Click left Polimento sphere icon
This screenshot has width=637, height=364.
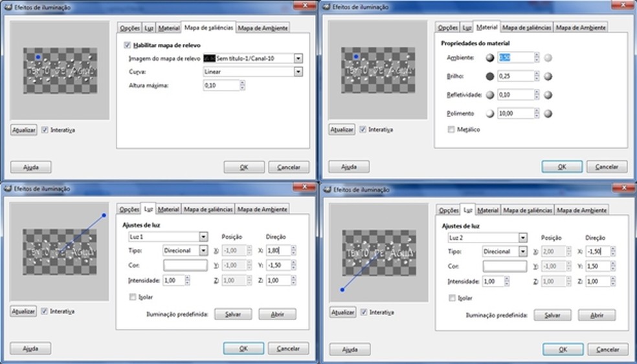pos(490,113)
